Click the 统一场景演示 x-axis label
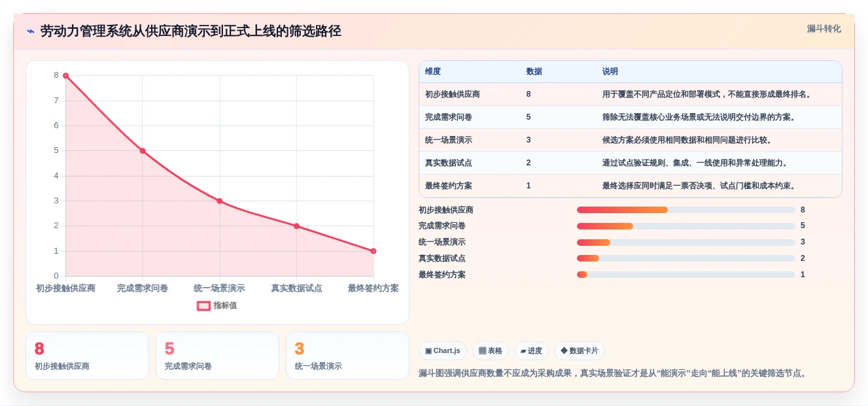The height and width of the screenshot is (406, 868). pos(220,288)
